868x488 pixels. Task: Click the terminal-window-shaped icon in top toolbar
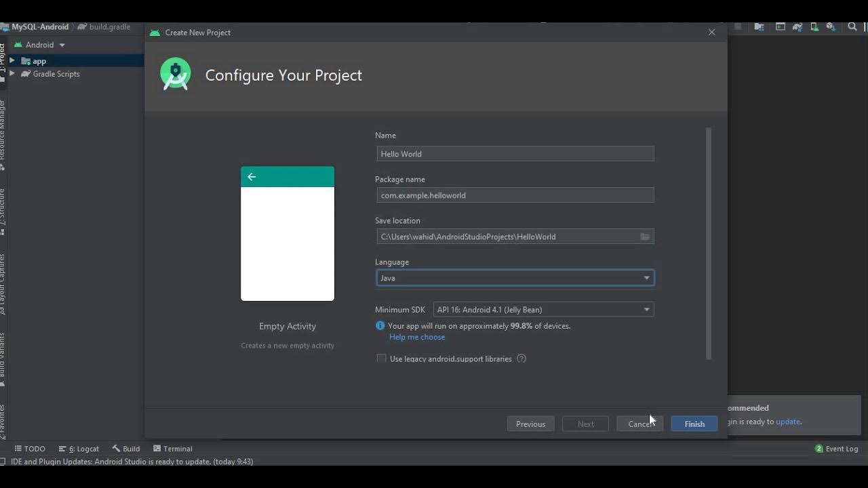pos(781,27)
